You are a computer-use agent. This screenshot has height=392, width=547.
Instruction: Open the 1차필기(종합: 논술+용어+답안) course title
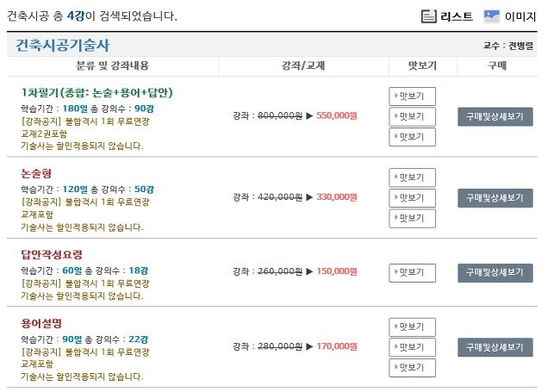point(97,93)
